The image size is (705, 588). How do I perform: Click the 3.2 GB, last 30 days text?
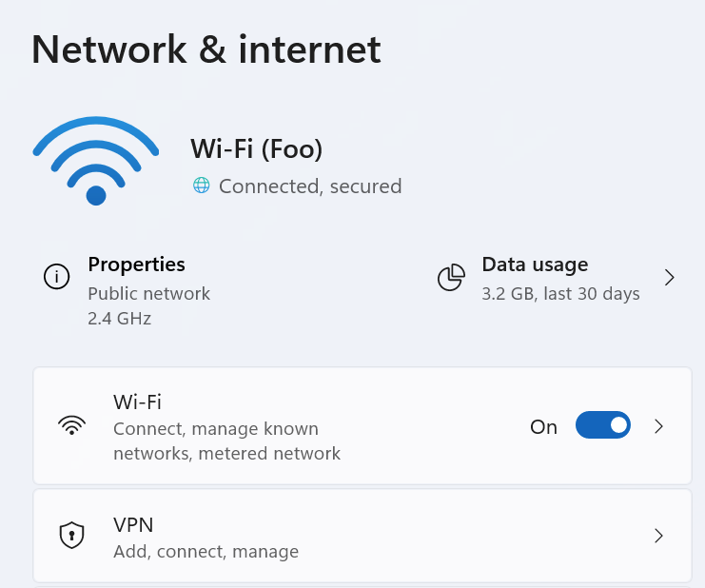pos(560,294)
